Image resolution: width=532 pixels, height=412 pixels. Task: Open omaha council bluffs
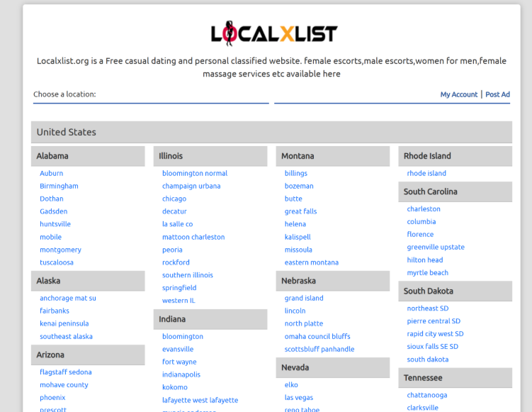317,337
